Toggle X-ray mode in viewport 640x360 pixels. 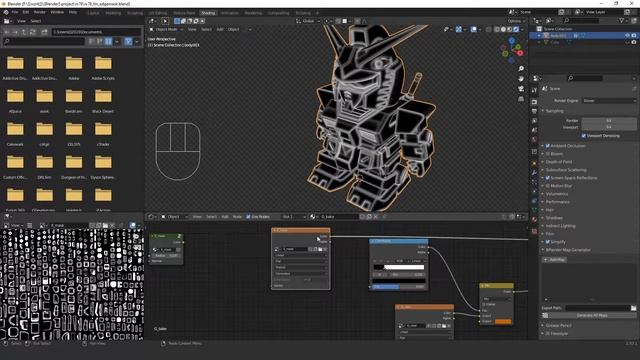point(489,29)
